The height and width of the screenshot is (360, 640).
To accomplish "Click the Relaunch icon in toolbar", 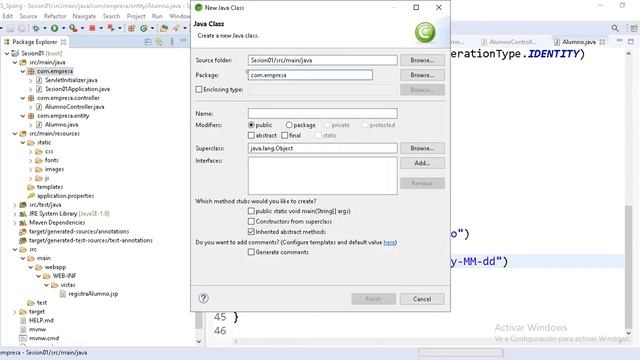I will [x=111, y=28].
